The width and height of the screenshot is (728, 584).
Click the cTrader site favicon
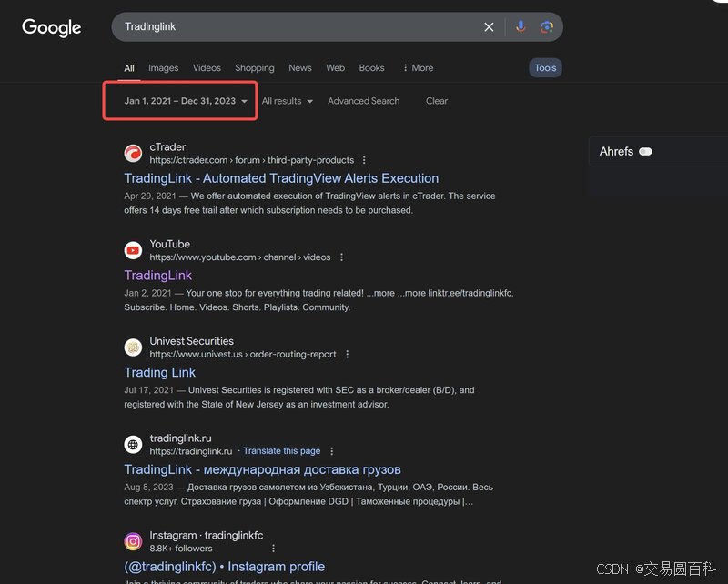click(133, 153)
